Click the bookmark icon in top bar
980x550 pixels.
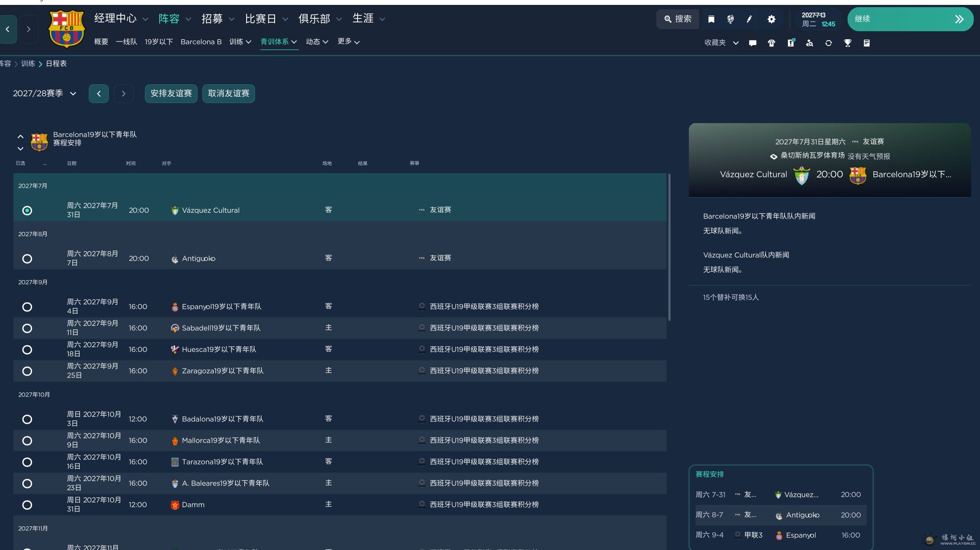tap(711, 19)
